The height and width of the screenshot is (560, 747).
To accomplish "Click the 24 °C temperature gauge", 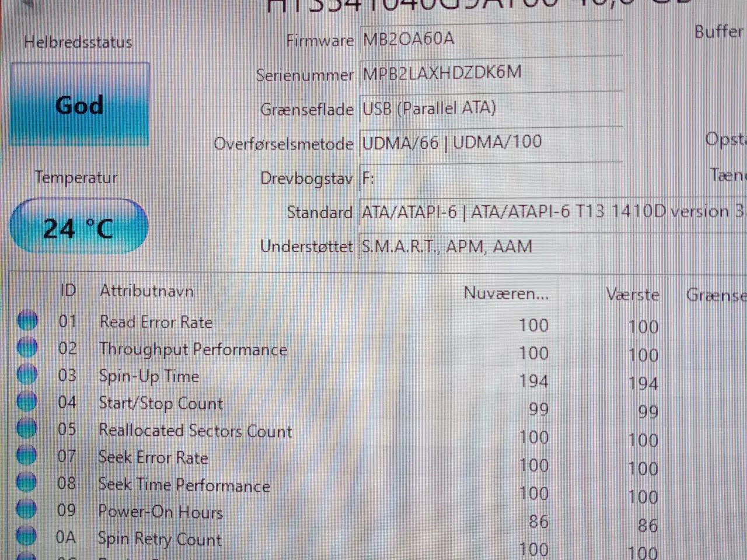I will (79, 226).
